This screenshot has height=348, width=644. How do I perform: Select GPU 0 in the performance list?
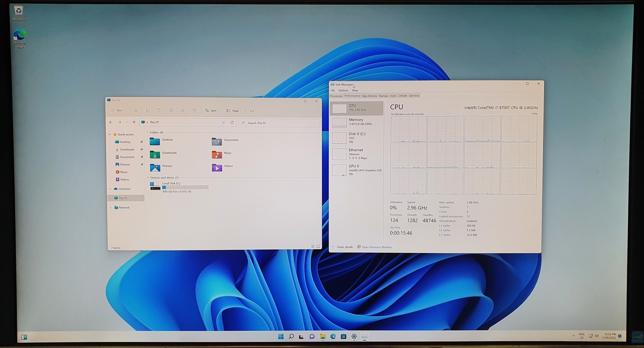click(x=356, y=169)
